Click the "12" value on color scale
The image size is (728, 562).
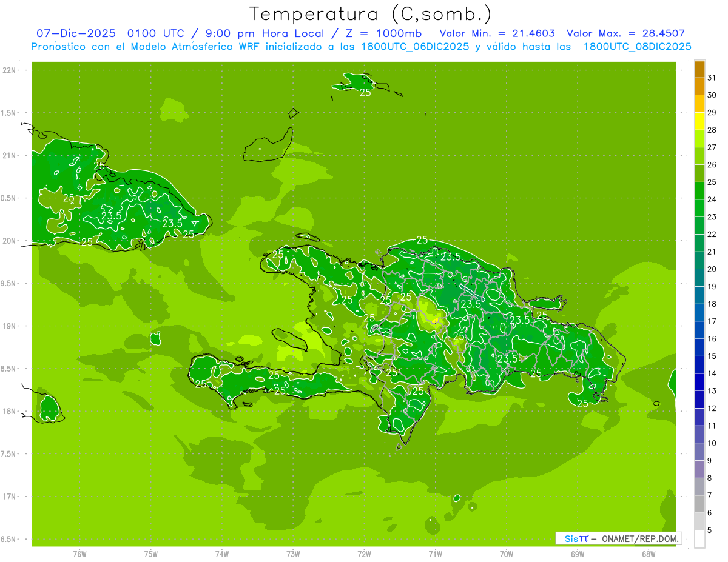(x=712, y=409)
